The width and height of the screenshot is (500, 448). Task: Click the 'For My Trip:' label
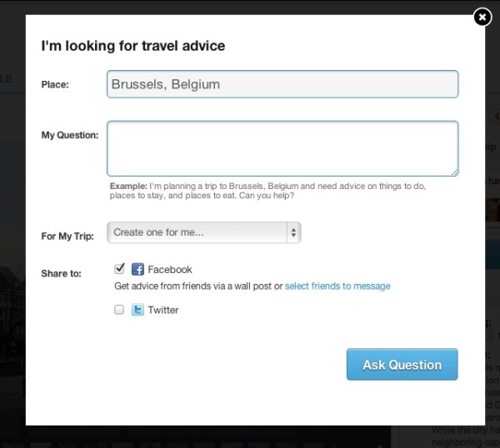point(67,236)
